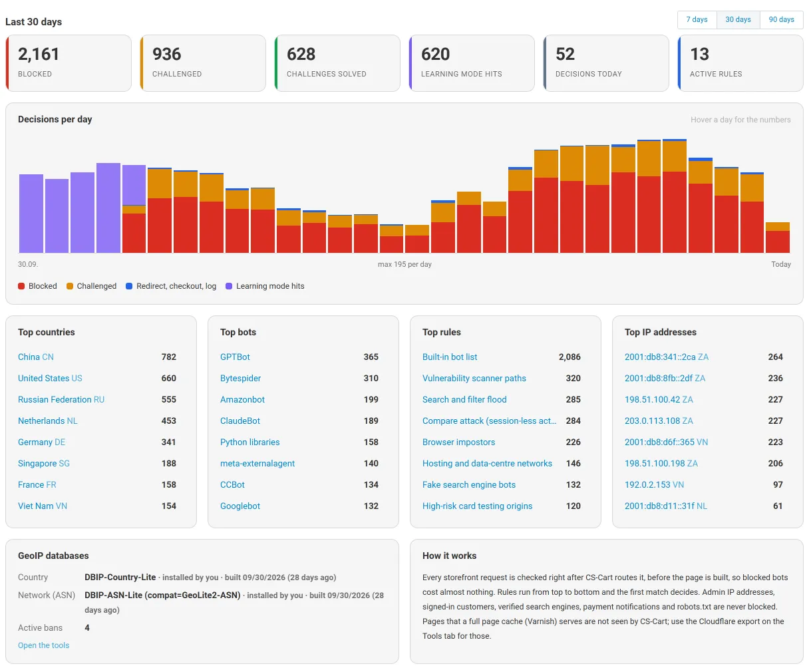Switch to the 7 days range
The width and height of the screenshot is (809, 672).
click(x=697, y=20)
